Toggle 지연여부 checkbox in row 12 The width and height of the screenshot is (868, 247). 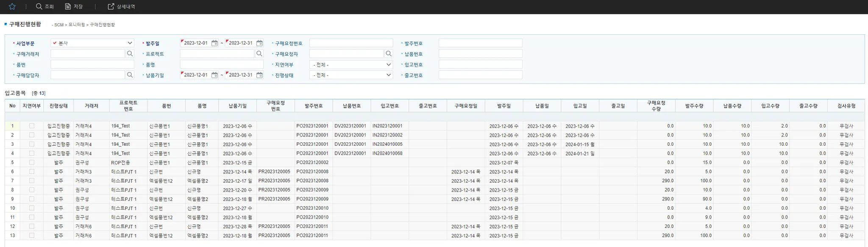click(32, 226)
